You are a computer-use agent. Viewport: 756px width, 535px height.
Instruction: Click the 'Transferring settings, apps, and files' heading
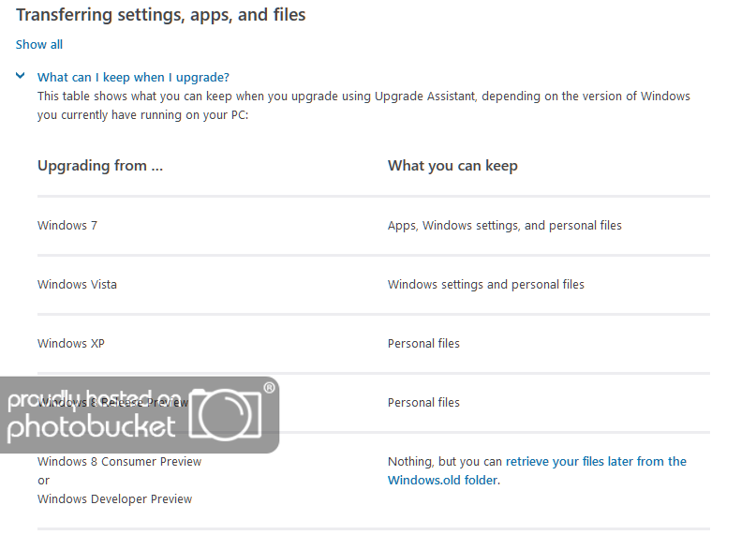[161, 15]
